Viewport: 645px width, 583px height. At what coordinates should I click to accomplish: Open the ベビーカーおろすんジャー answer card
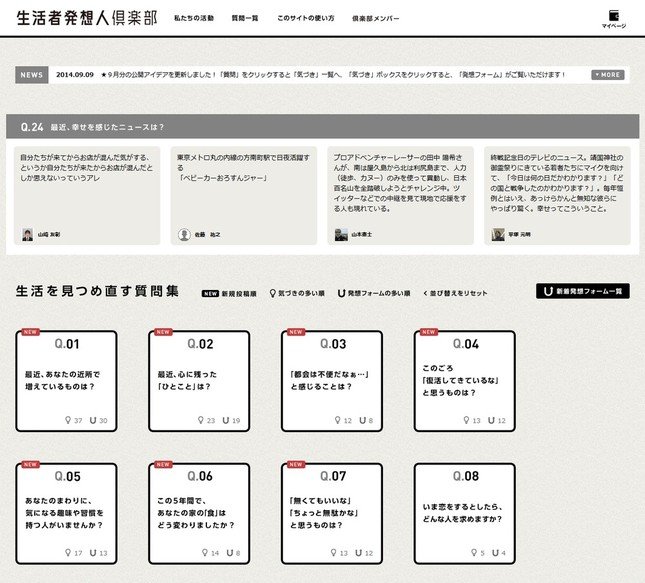[x=244, y=195]
